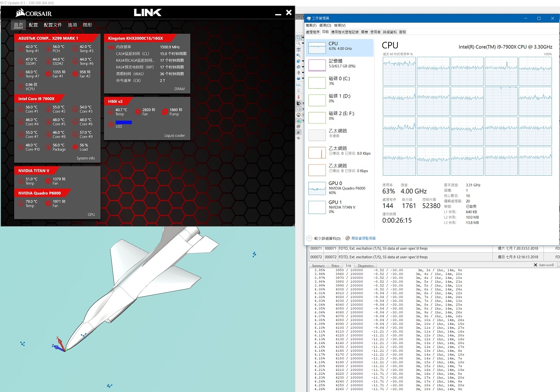Click the Quadro P6000 79.0 °C temp icon

21,204
